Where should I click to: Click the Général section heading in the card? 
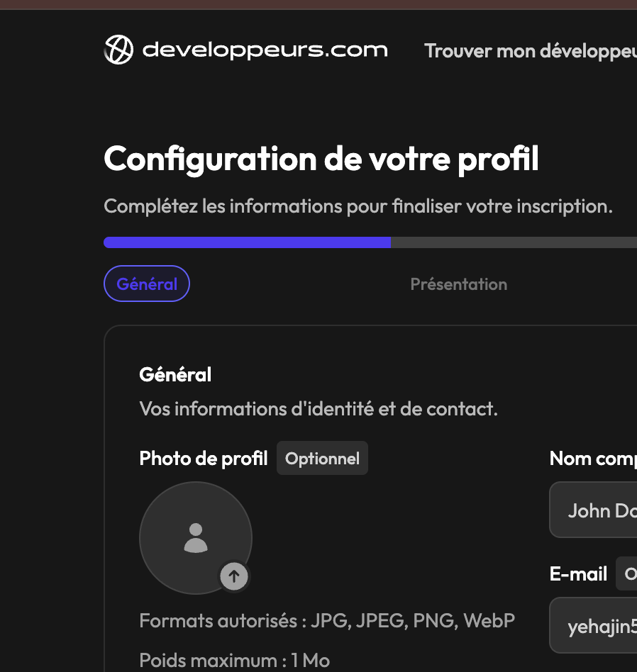(x=175, y=374)
